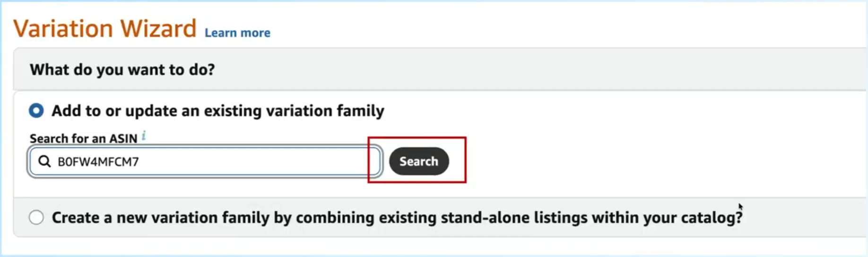Click the word 'ASIN' in the field label
Viewport: 868px width, 257px height.
point(123,138)
